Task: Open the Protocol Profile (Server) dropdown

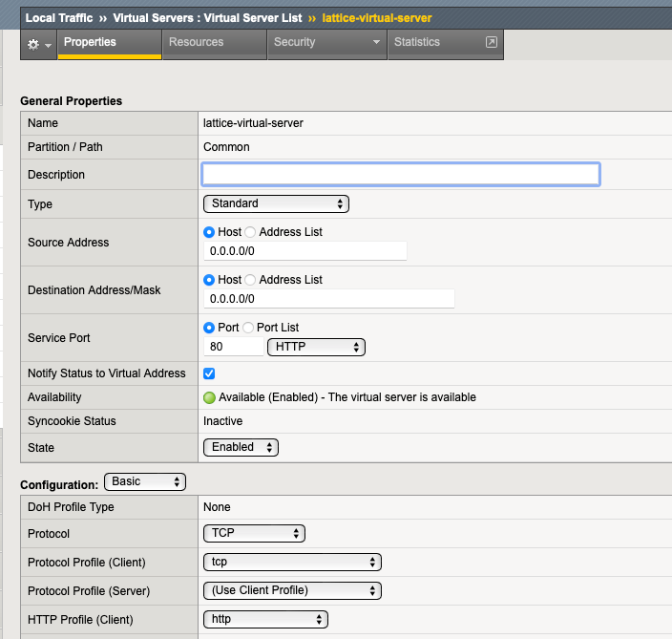Action: pos(292,590)
